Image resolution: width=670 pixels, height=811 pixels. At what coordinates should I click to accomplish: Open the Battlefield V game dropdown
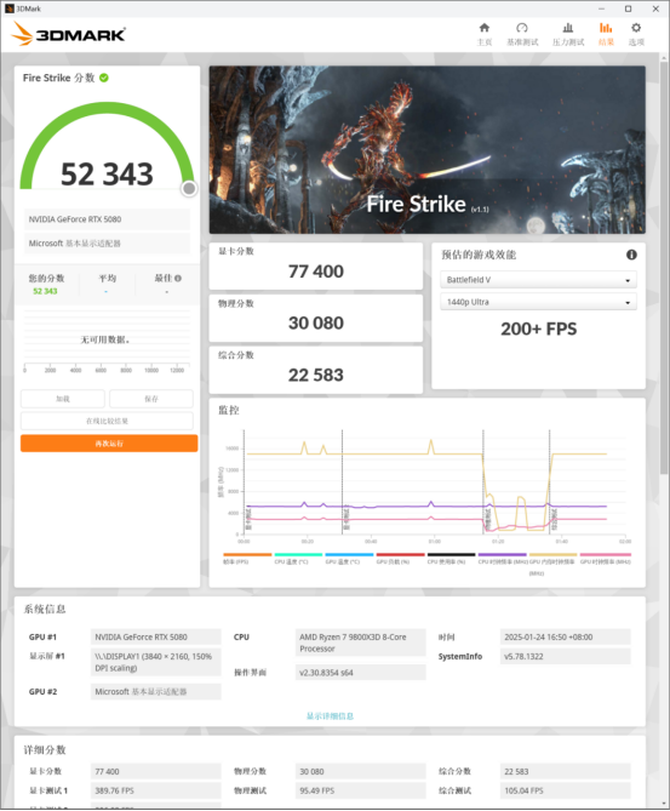coord(538,280)
